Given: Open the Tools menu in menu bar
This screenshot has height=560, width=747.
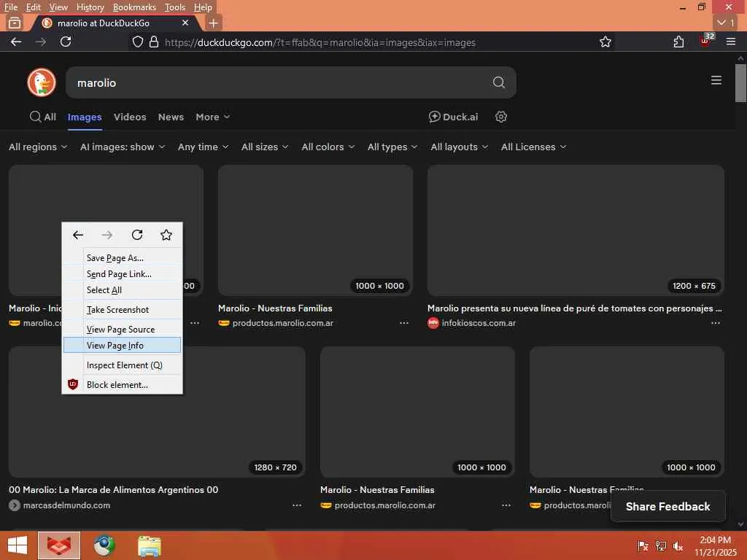Looking at the screenshot, I should click(x=174, y=7).
